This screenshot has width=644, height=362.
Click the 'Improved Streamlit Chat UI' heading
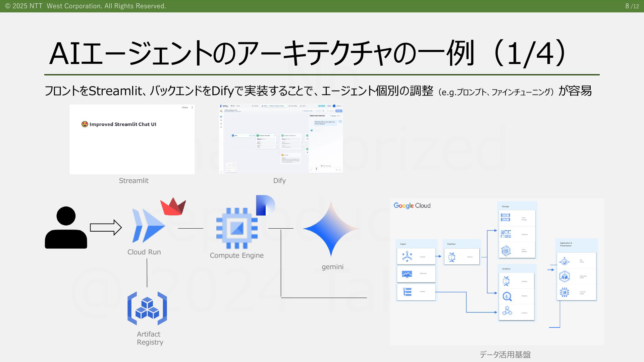click(123, 124)
